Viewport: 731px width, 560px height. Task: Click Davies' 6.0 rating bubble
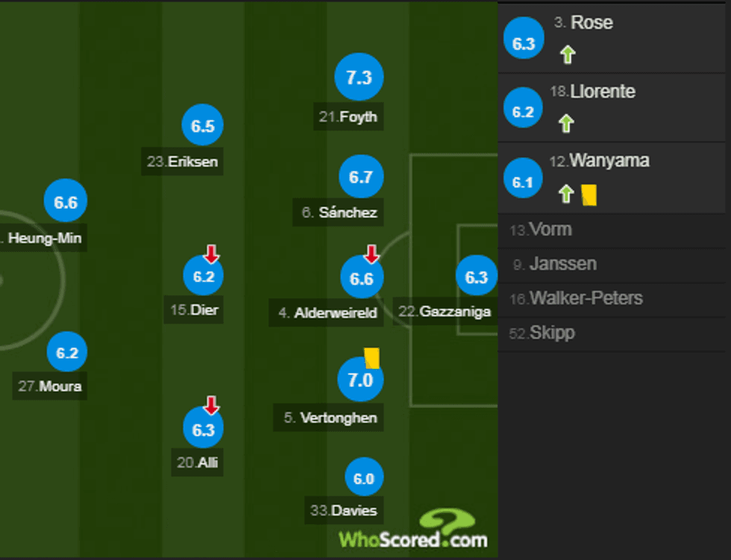363,476
